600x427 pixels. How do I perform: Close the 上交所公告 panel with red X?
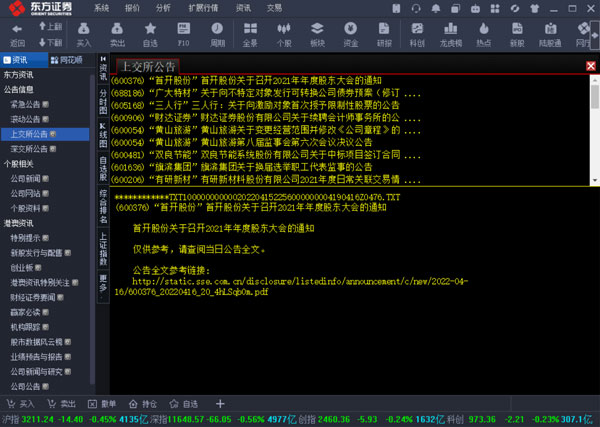[x=591, y=66]
